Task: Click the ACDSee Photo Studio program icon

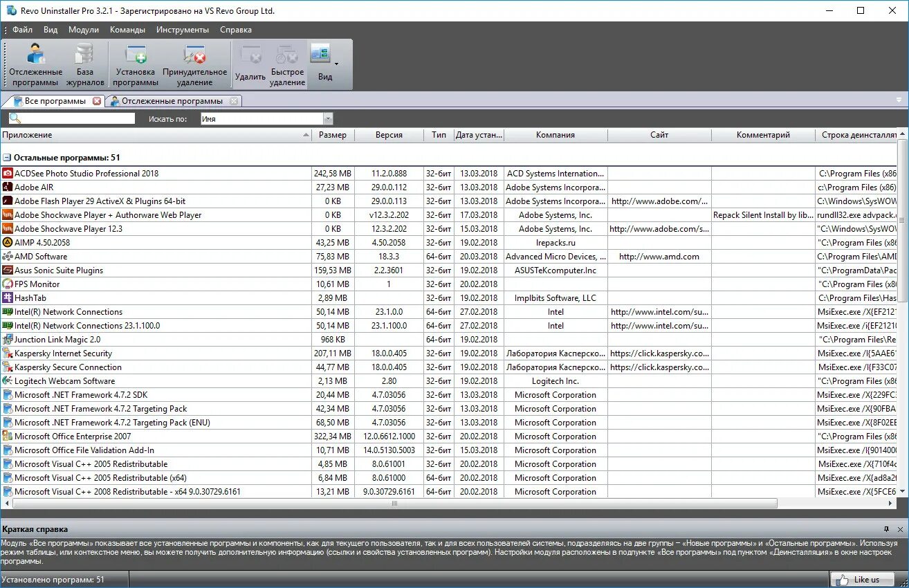Action: pyautogui.click(x=8, y=174)
